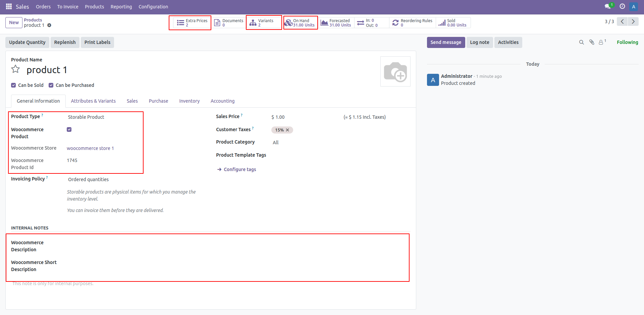Switch to the Attributes & Variants tab
Image resolution: width=644 pixels, height=315 pixels.
tap(93, 101)
